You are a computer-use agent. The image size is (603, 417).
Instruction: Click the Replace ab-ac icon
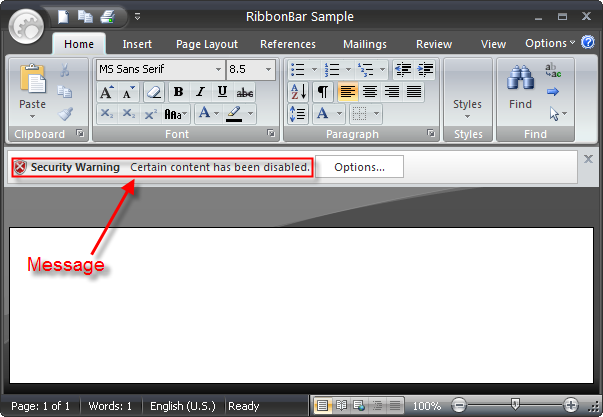pos(553,70)
